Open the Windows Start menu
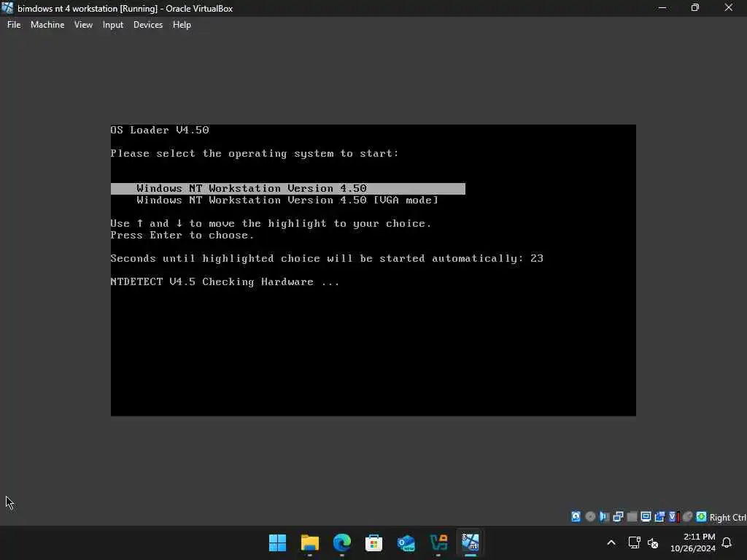This screenshot has width=747, height=560. click(277, 542)
